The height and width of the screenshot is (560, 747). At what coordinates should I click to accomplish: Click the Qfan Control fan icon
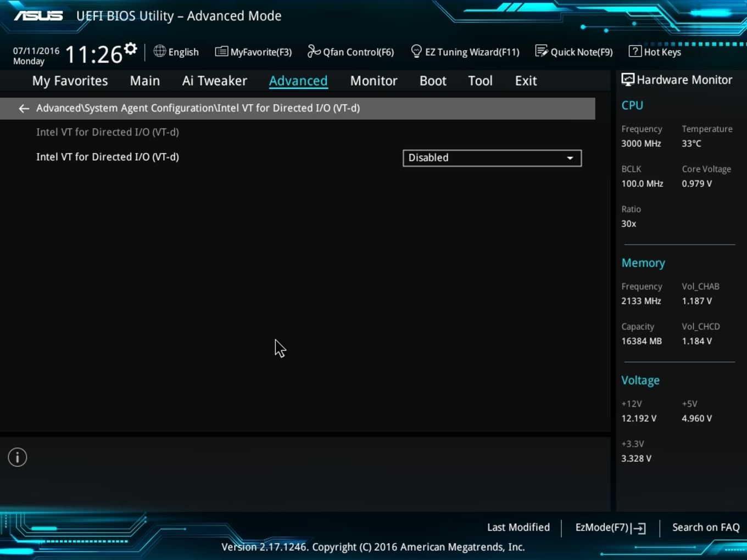(x=314, y=51)
